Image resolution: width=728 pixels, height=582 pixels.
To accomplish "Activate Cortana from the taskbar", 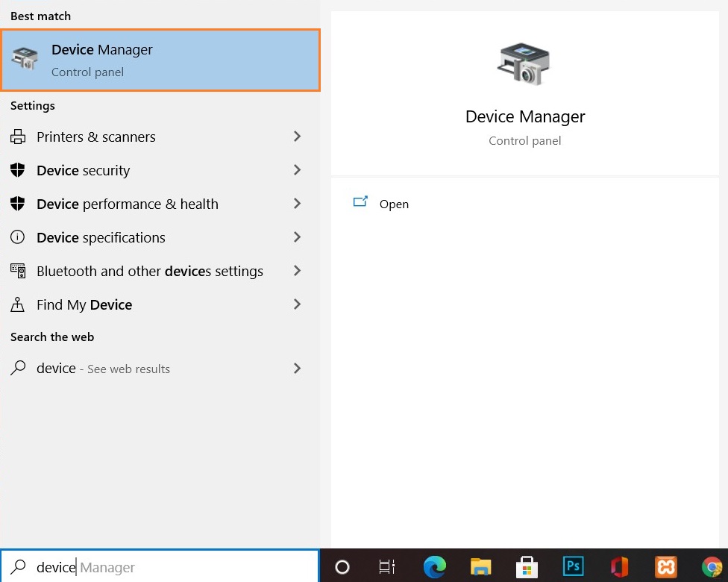I will click(x=342, y=567).
